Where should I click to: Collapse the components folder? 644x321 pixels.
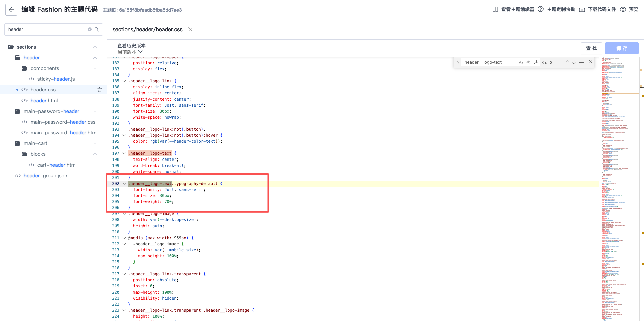coord(95,68)
